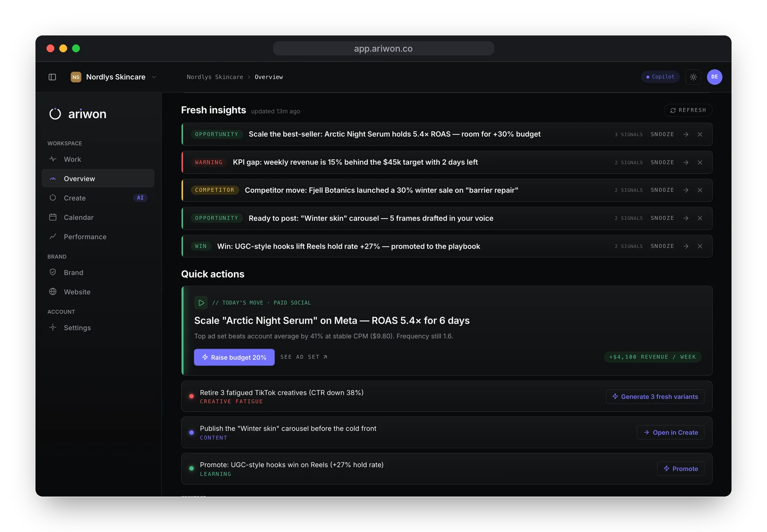The height and width of the screenshot is (532, 767).
Task: Open the KPI gap warning arrow
Action: click(686, 163)
